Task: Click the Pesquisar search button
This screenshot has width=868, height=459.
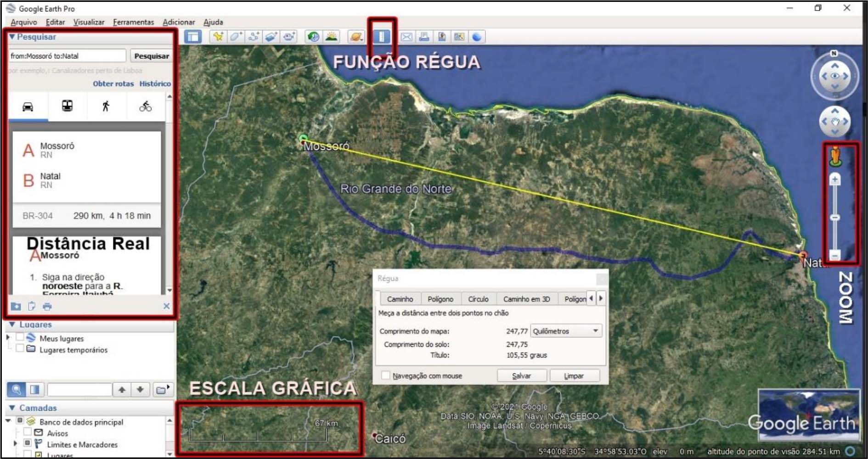Action: [152, 56]
